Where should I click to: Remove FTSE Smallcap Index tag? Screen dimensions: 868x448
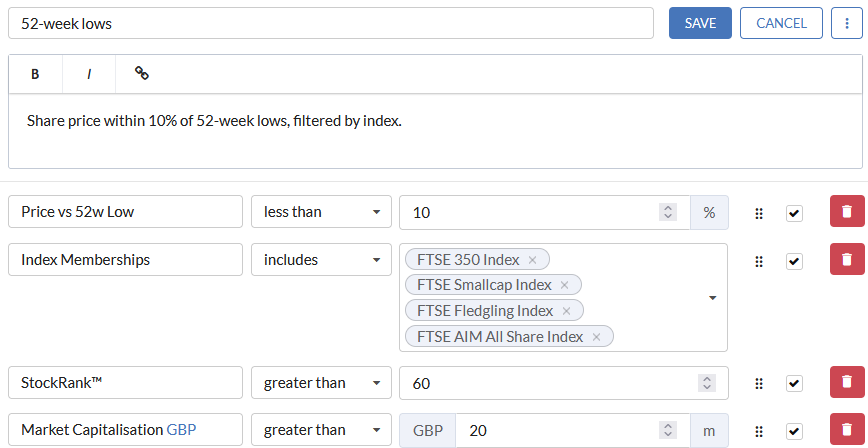pyautogui.click(x=565, y=285)
